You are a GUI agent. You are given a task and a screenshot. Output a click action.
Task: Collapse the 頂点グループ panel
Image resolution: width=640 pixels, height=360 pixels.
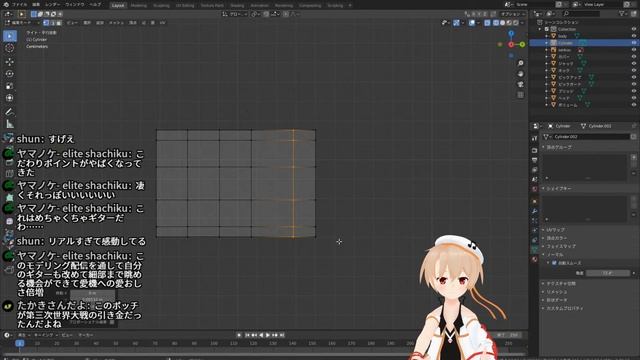tap(543, 147)
